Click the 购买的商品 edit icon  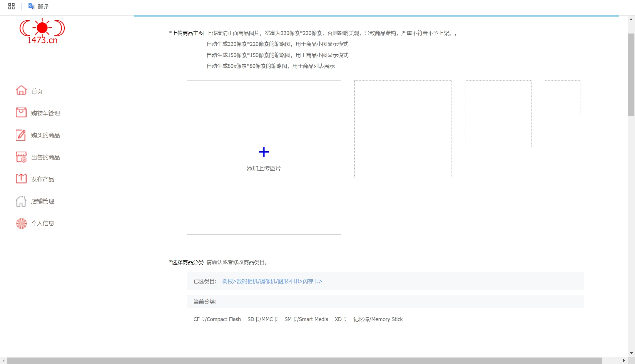pyautogui.click(x=21, y=135)
